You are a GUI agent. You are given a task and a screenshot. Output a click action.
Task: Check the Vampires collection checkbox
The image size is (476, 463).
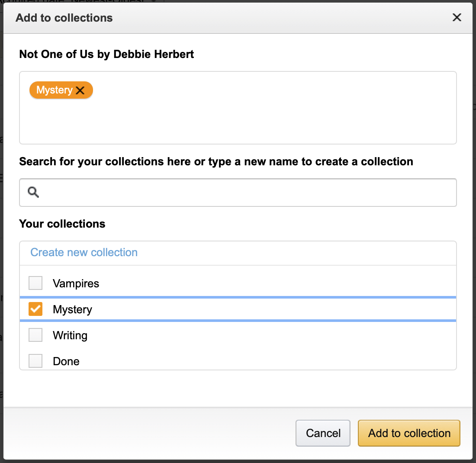pyautogui.click(x=35, y=283)
